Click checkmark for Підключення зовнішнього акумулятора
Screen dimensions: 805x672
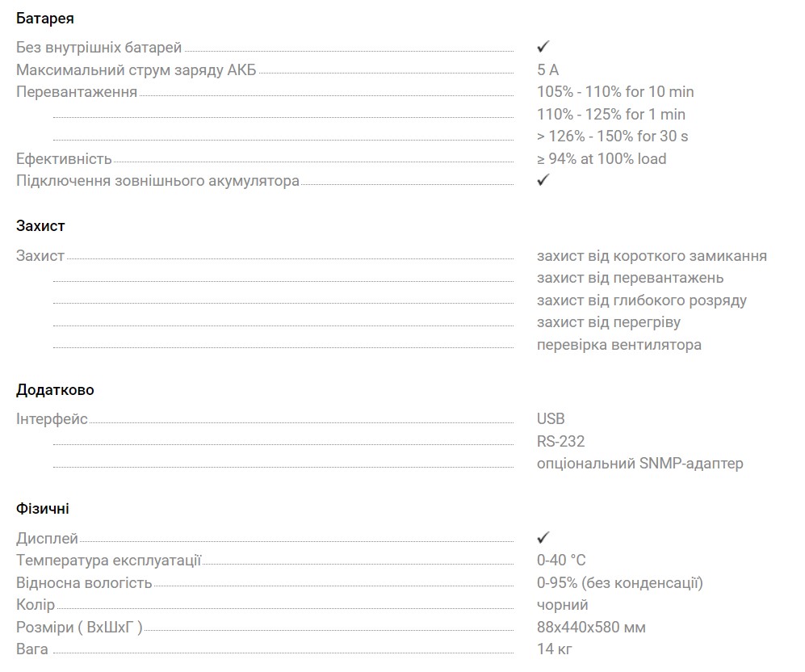(x=543, y=180)
